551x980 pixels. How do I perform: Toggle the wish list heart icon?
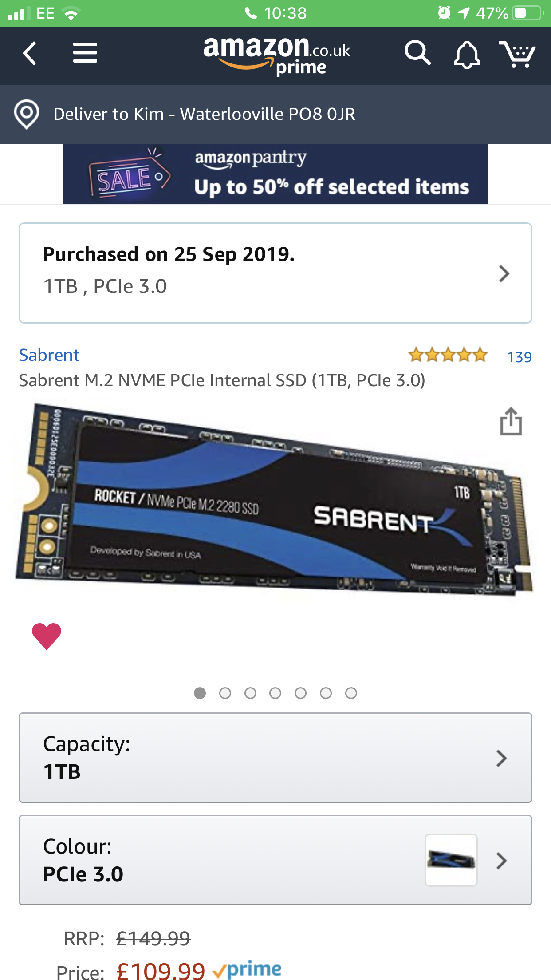(47, 636)
